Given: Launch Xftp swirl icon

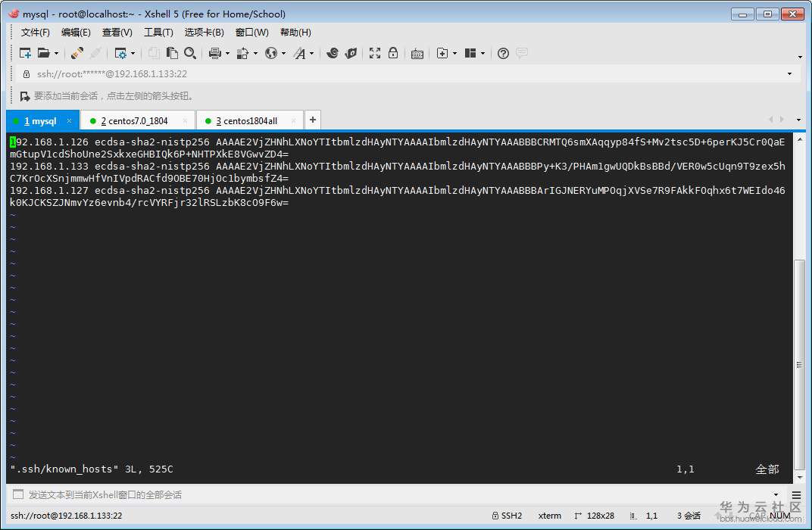Looking at the screenshot, I should tap(333, 53).
